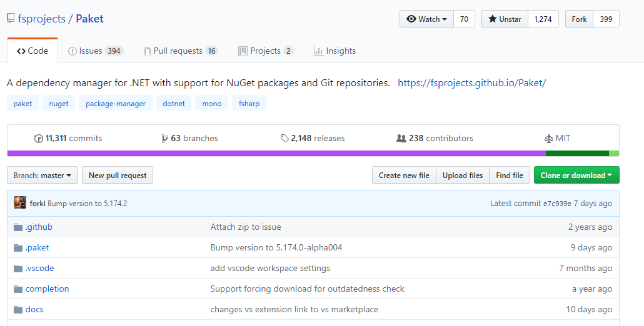The image size is (644, 326).
Task: Open the latest commit hash e7c939e
Action: coord(557,204)
